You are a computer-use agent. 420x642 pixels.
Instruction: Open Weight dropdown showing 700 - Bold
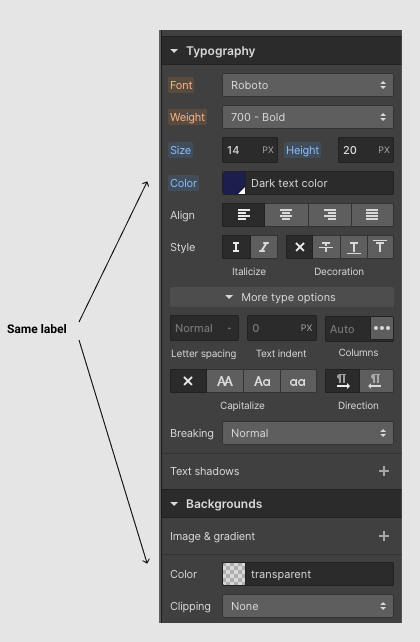(308, 117)
